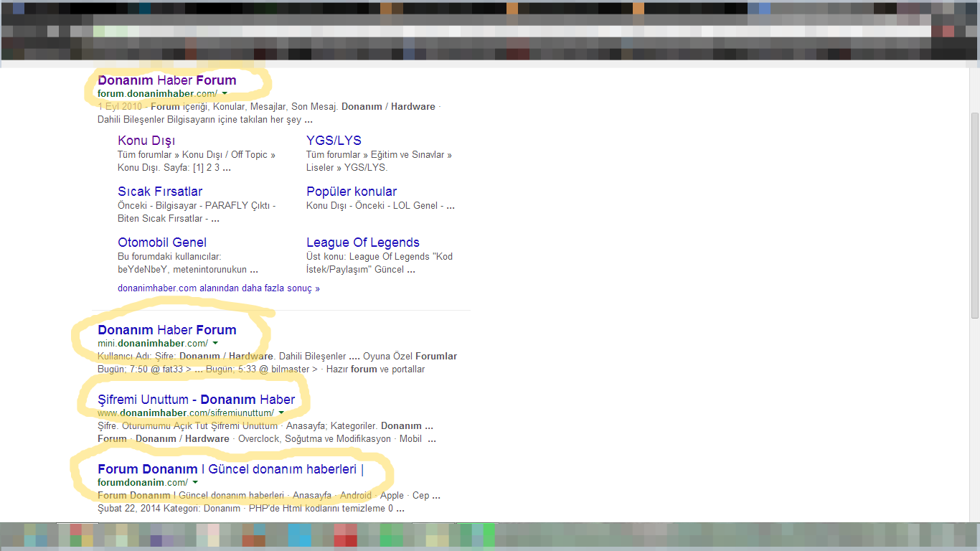Click the snippet text 'Dahili Bileşenler Bilgisayarın içine takılan her şey'
Viewport: 980px width, 551px height.
[199, 120]
